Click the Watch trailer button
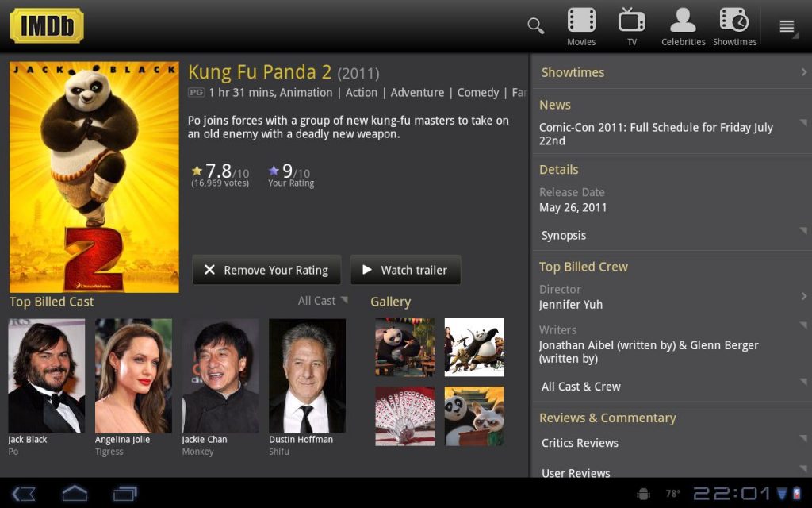This screenshot has height=508, width=812. pos(405,270)
